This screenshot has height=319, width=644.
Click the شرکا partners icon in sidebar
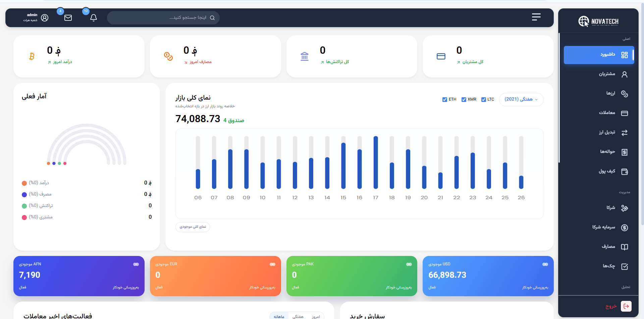pos(625,208)
